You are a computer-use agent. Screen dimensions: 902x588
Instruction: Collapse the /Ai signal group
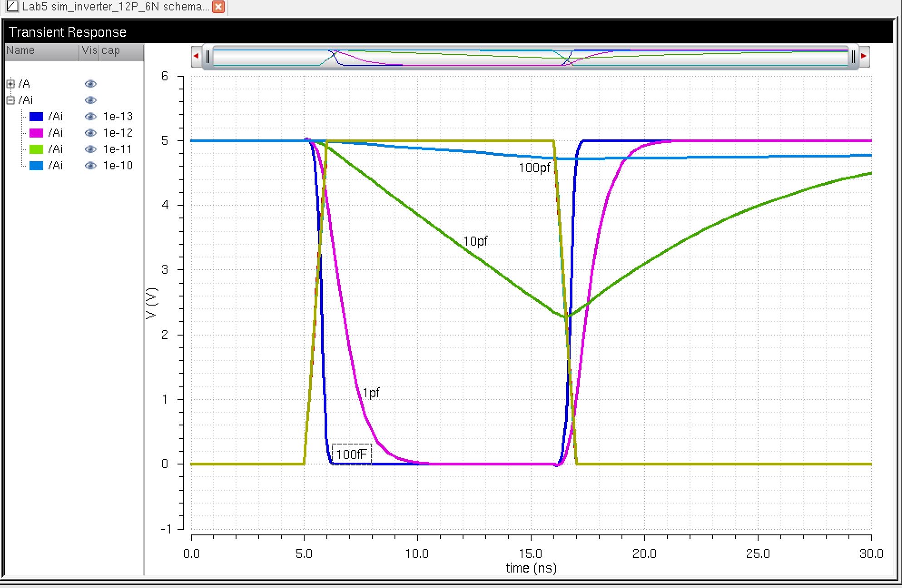tap(10, 100)
